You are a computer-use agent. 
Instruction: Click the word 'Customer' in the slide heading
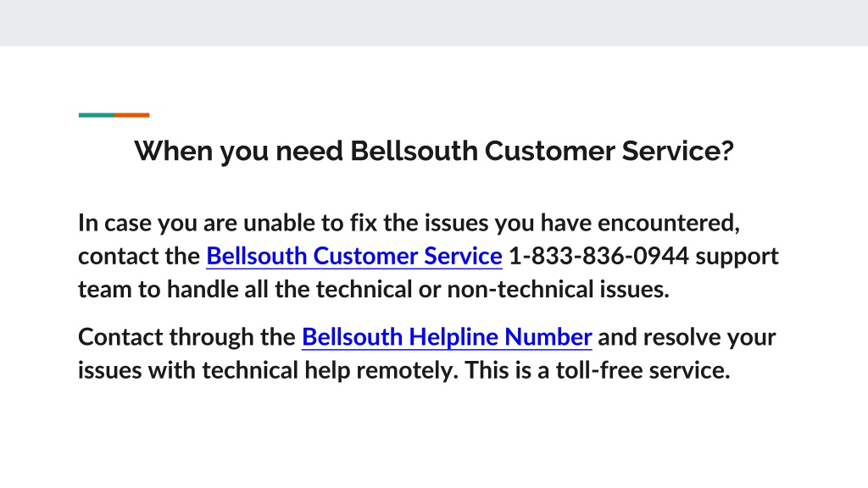click(x=549, y=151)
